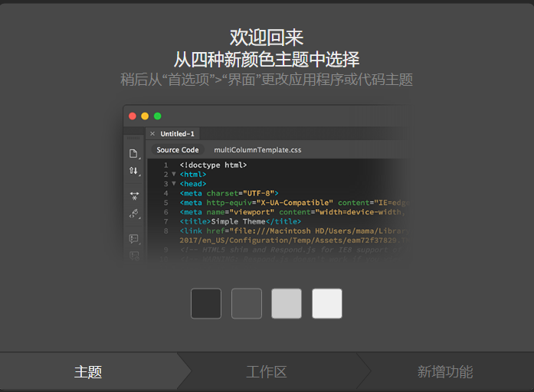Collapse the head tag fold arrow
Viewport: 534px width, 392px height.
click(x=174, y=184)
